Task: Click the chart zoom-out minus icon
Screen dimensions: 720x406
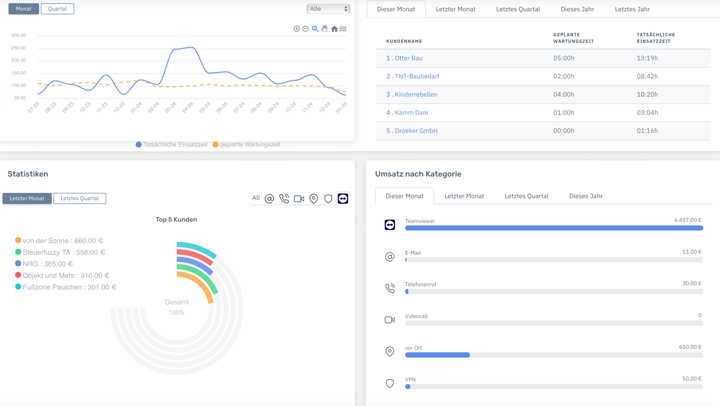Action: (306, 29)
